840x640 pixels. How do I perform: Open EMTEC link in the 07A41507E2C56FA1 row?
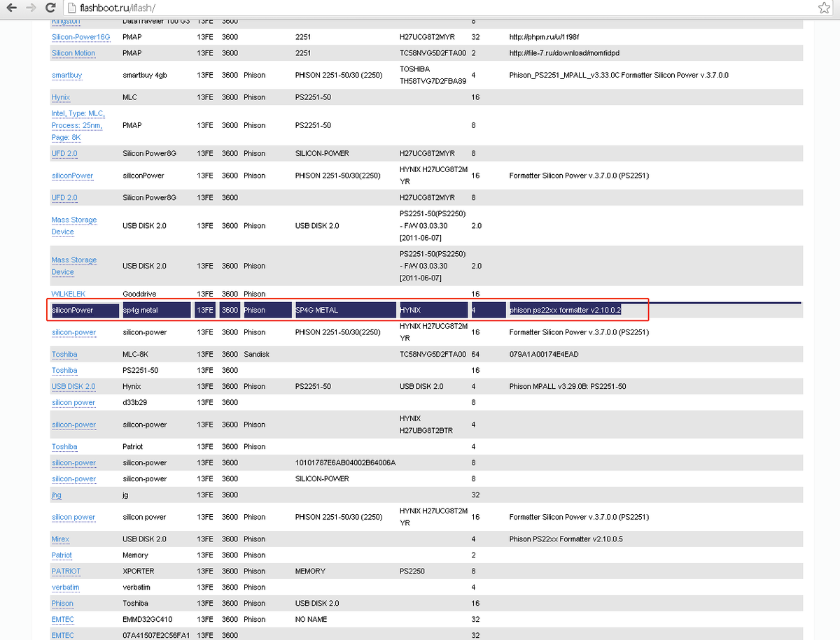tap(63, 635)
